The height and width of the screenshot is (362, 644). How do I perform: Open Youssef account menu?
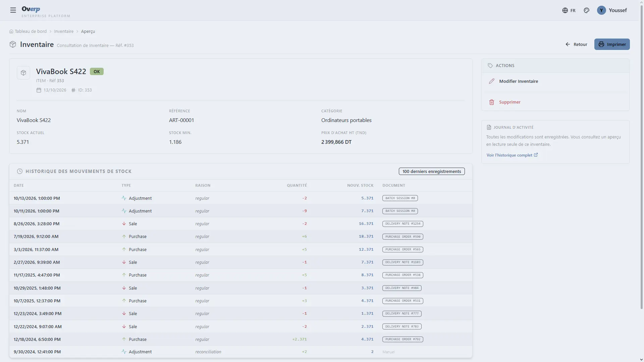click(x=612, y=10)
